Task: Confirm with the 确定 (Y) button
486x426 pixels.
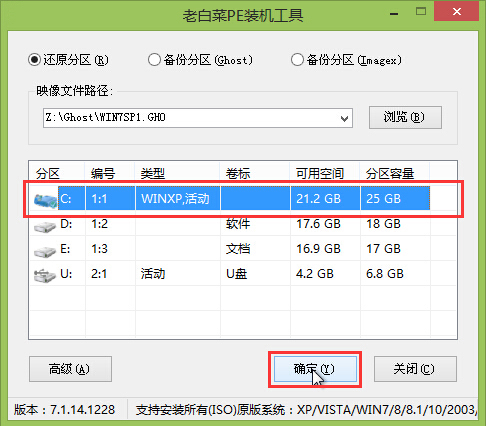Action: coord(315,369)
